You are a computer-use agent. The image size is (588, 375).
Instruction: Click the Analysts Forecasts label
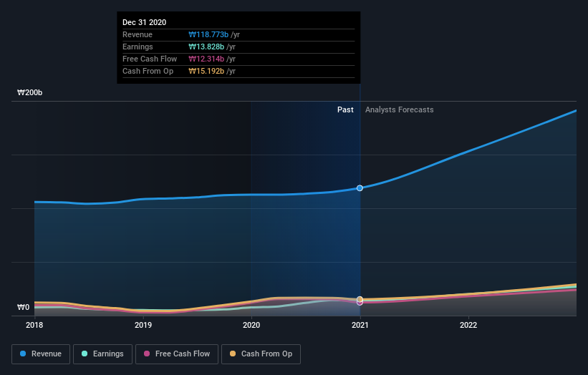[400, 109]
